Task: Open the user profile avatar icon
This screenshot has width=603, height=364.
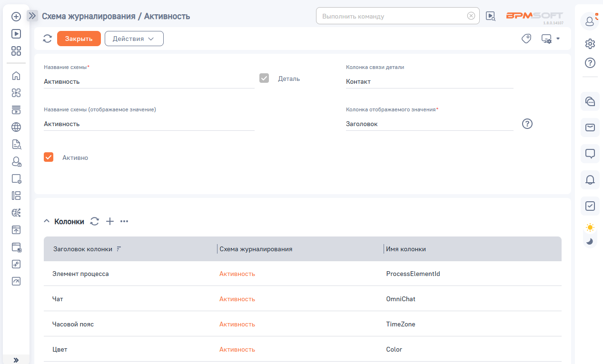Action: 589,21
